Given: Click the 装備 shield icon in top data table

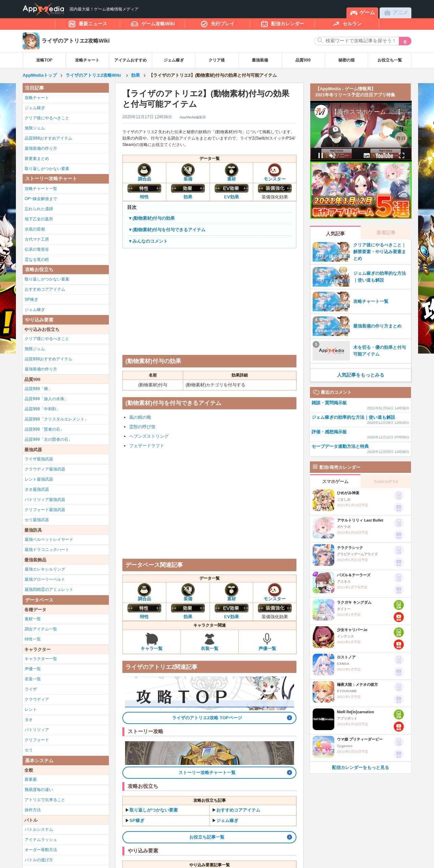Looking at the screenshot, I should [x=188, y=170].
